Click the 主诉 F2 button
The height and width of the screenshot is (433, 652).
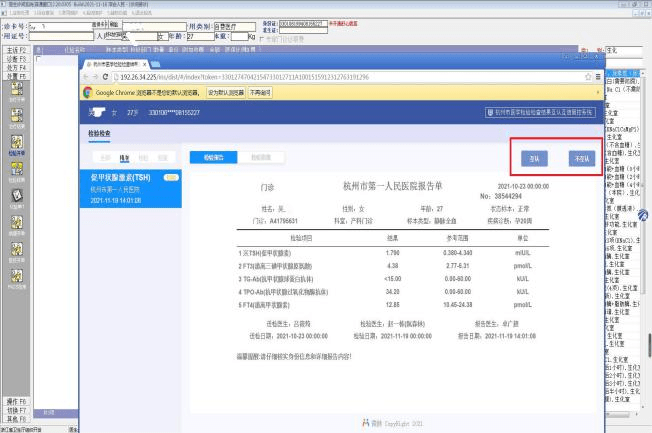16,50
